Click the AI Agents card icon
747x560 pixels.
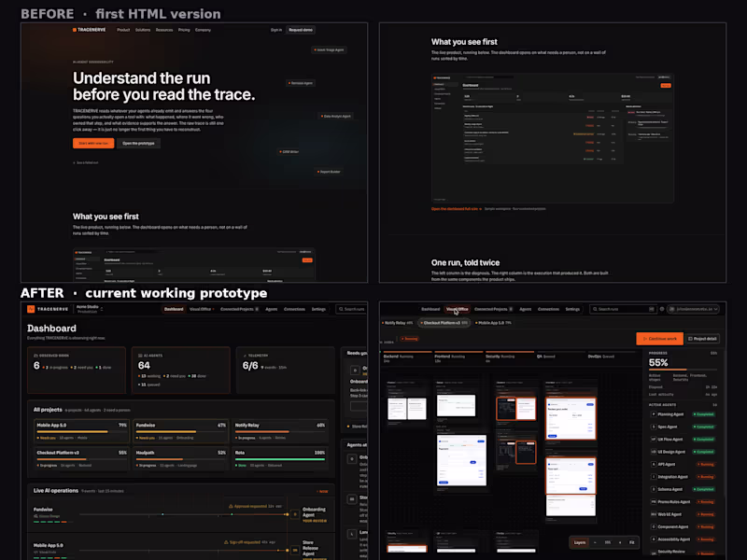pyautogui.click(x=140, y=356)
